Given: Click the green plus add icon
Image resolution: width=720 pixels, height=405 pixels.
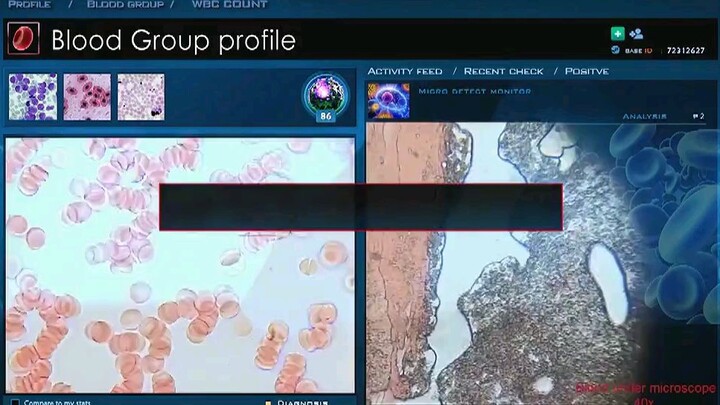Looking at the screenshot, I should coord(618,34).
